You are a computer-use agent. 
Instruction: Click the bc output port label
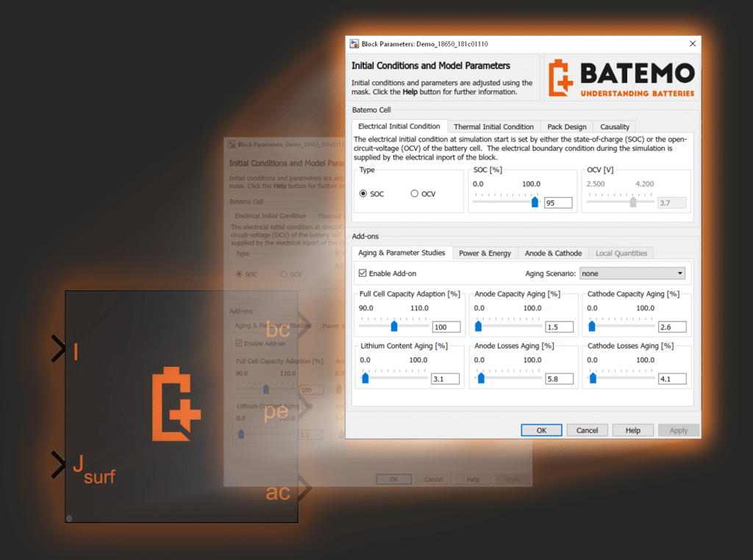point(278,329)
